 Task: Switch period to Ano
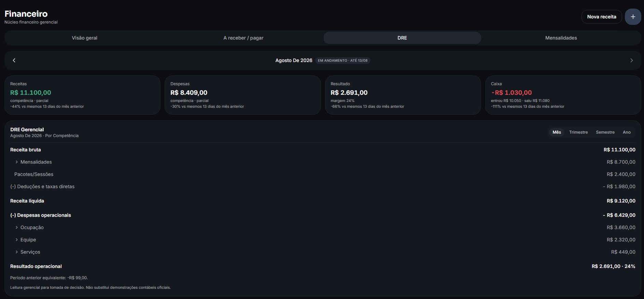pos(627,132)
